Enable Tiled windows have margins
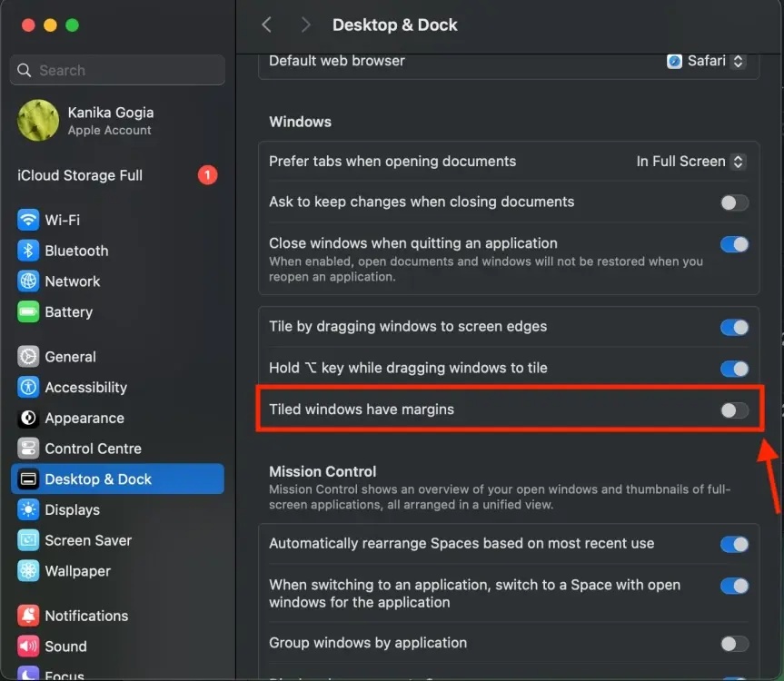Image resolution: width=784 pixels, height=681 pixels. [732, 410]
